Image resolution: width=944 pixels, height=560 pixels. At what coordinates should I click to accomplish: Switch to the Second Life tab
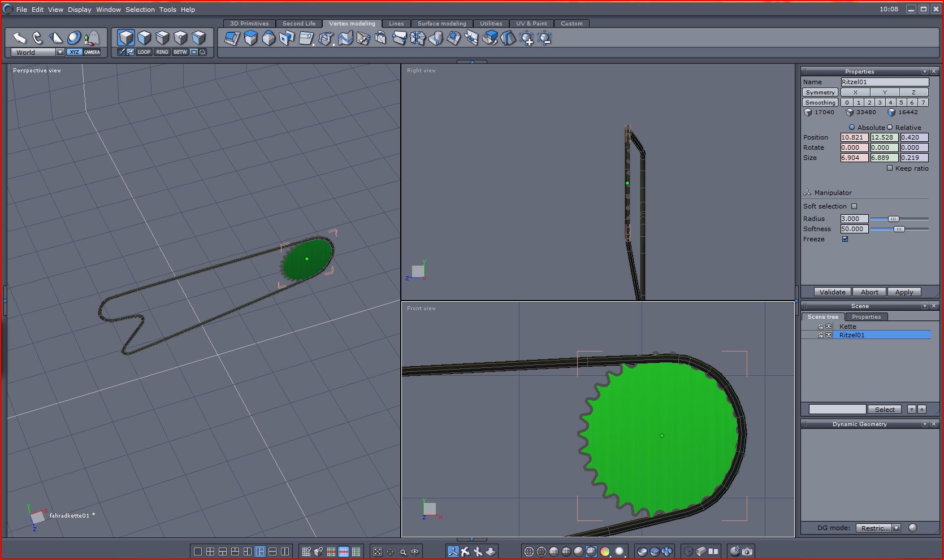[x=299, y=23]
